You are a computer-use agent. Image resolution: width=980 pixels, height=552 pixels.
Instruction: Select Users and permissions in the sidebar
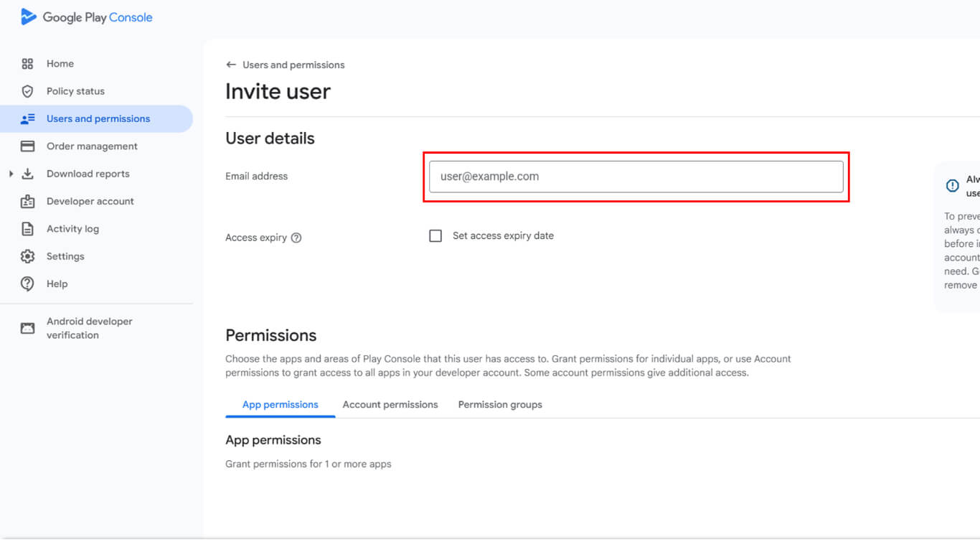(98, 119)
